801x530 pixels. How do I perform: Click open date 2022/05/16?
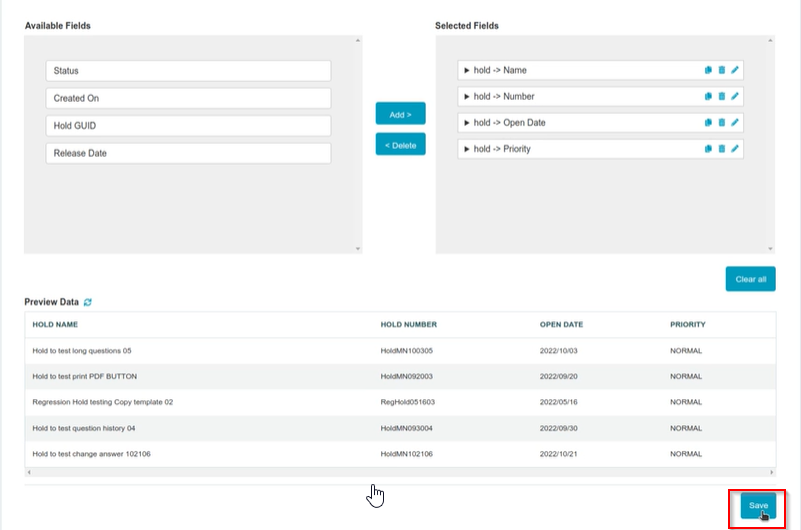(558, 402)
